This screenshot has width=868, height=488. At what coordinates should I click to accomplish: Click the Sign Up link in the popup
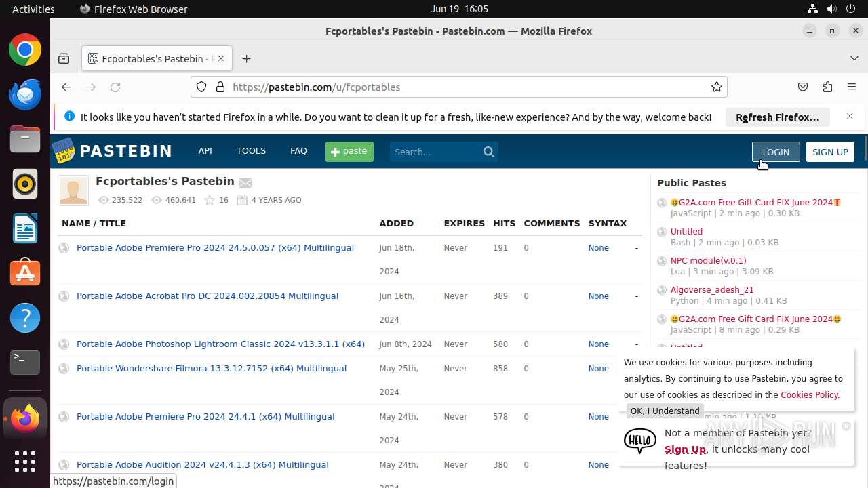[x=685, y=449]
